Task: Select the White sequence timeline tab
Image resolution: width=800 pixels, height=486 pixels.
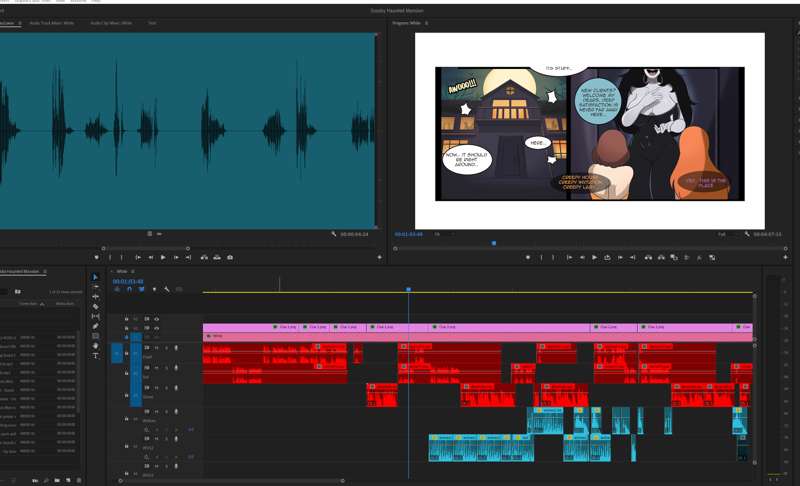Action: click(x=122, y=271)
